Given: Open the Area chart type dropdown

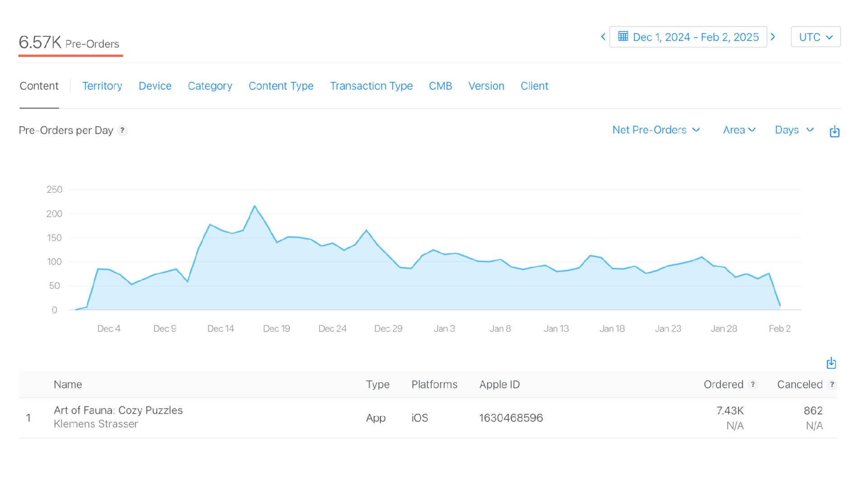Looking at the screenshot, I should click(739, 130).
